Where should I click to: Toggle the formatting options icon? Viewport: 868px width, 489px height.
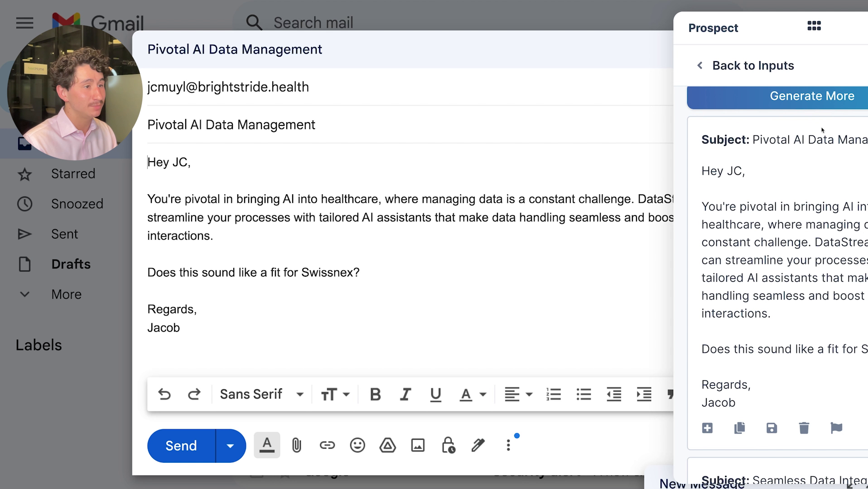coord(267,445)
